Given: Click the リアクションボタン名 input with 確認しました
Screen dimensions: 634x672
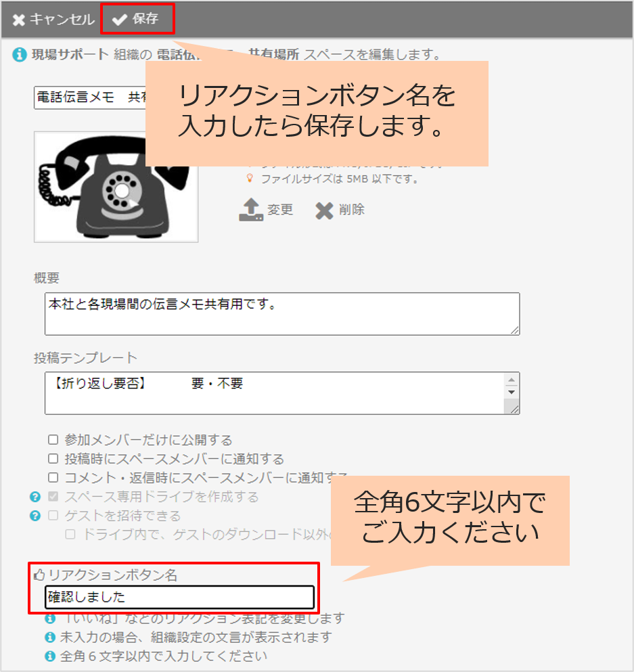Looking at the screenshot, I should pos(179,597).
